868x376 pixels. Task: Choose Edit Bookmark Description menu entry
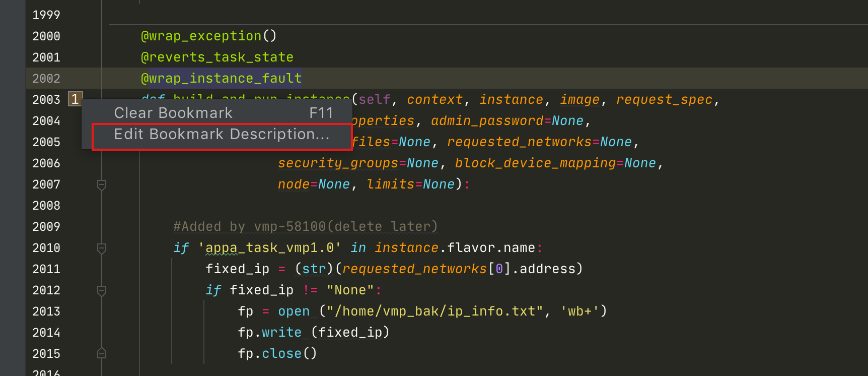pyautogui.click(x=222, y=135)
